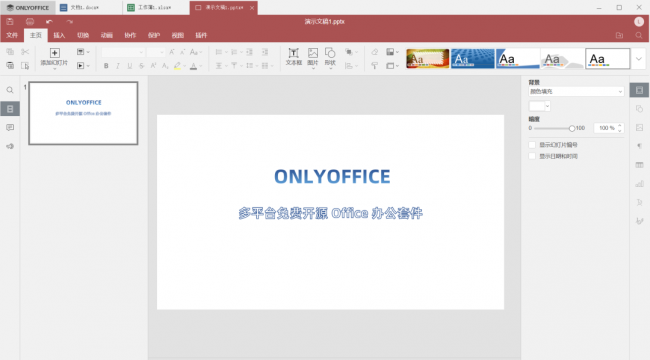Expand the slide themes gallery

tap(639, 58)
